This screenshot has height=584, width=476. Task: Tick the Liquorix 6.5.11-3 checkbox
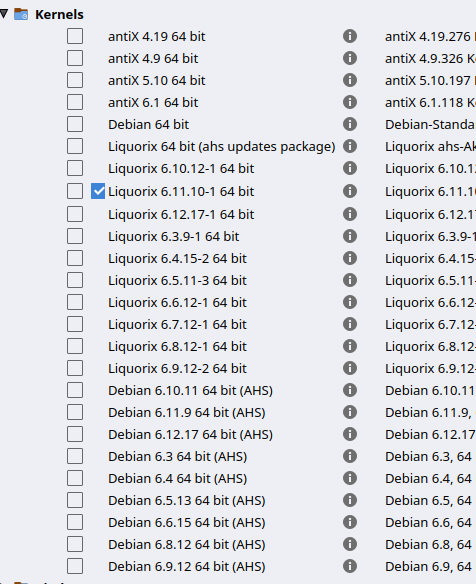tap(75, 280)
